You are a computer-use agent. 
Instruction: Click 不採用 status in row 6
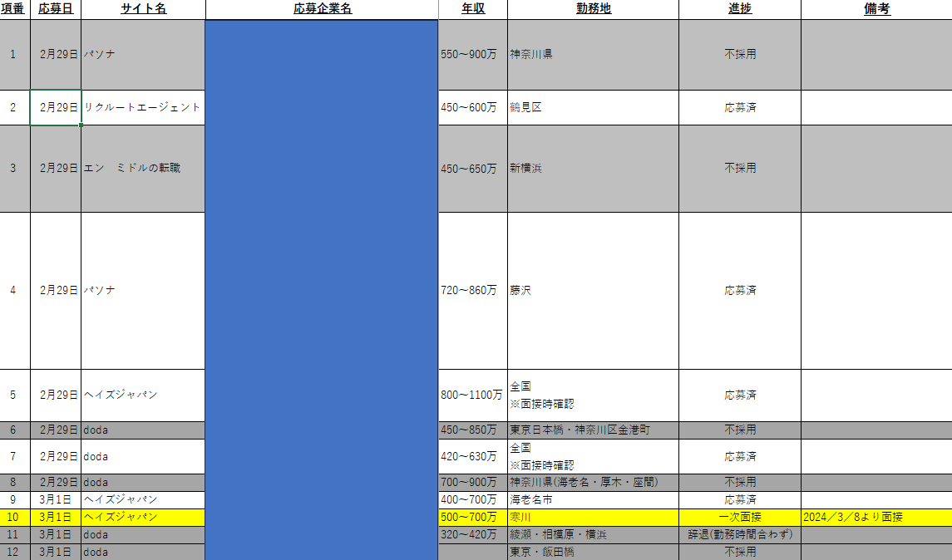click(740, 430)
